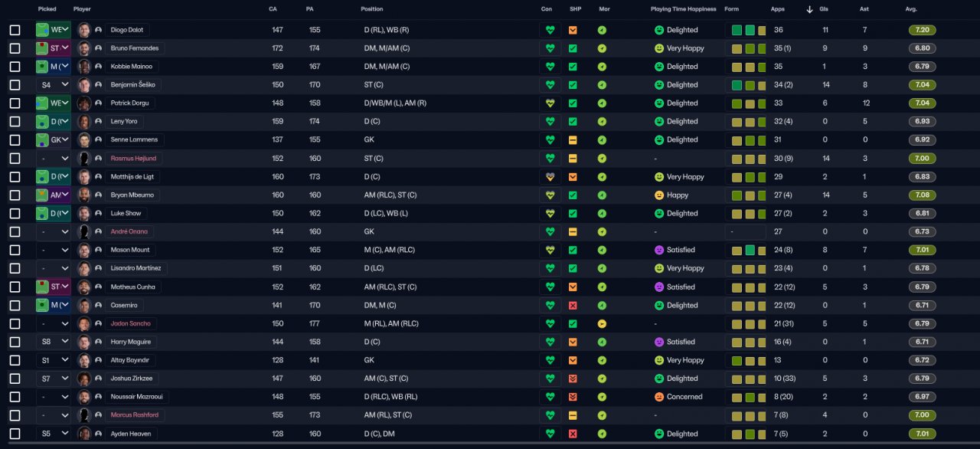
Task: Click Casemiro's red match sharpness icon
Action: click(573, 305)
